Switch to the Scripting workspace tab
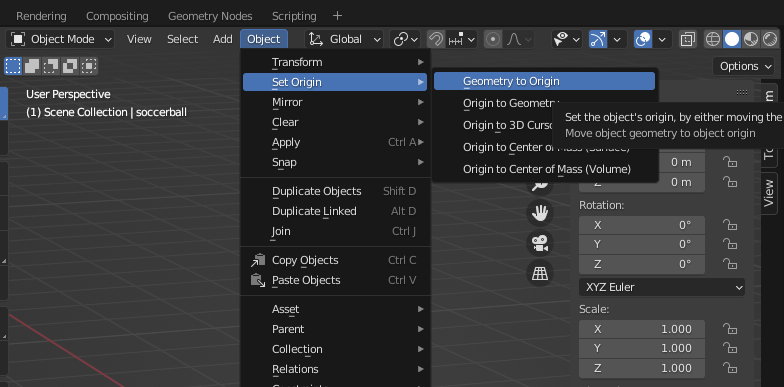The image size is (784, 387). click(x=294, y=16)
